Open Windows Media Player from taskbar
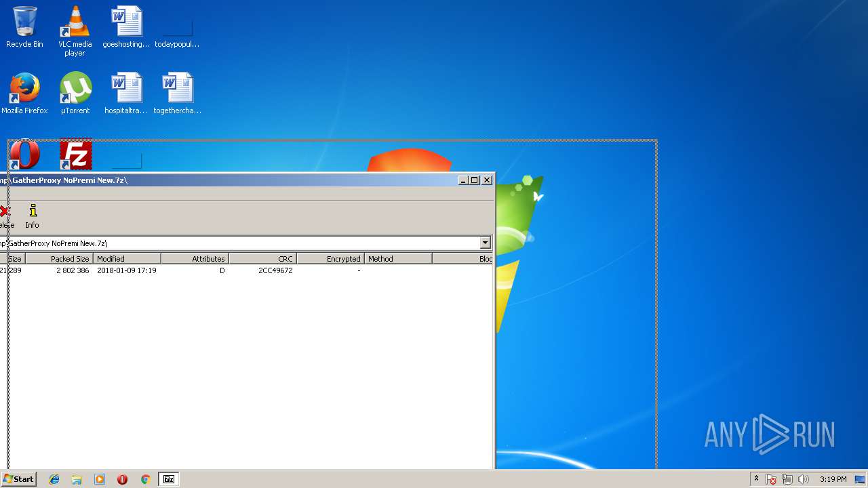 100,479
